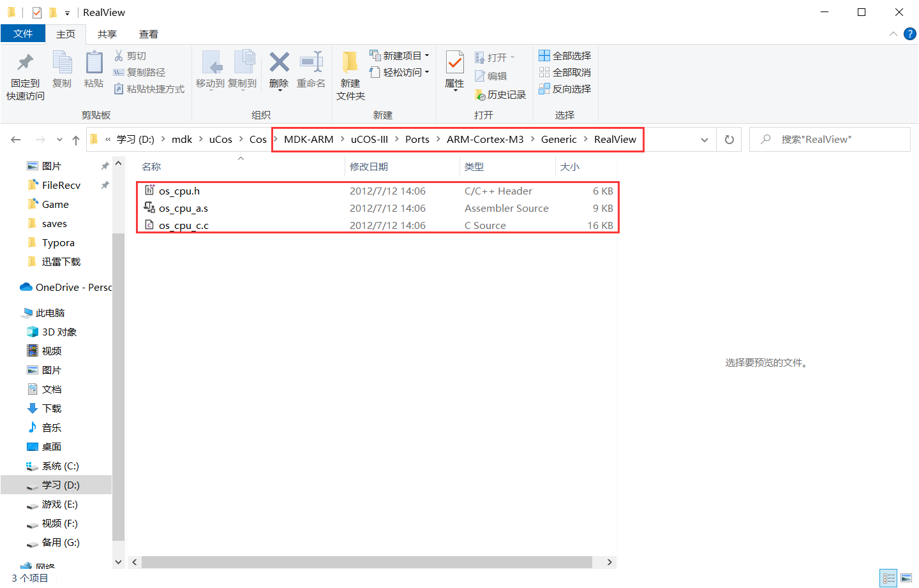Switch to Details view icon
The height and width of the screenshot is (588, 919).
pos(888,578)
